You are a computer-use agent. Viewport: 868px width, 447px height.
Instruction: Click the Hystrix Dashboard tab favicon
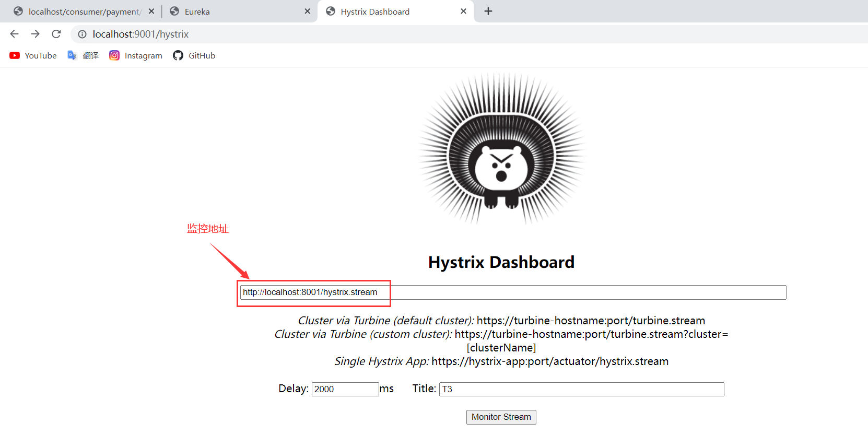click(x=331, y=11)
